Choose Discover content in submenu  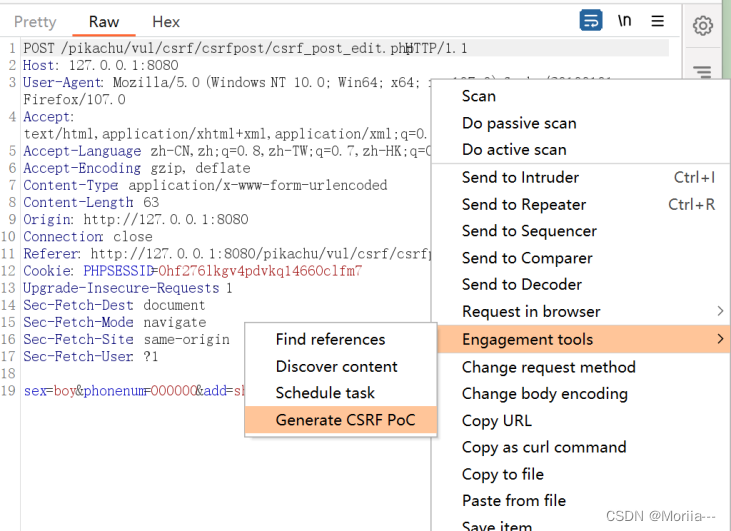(341, 366)
